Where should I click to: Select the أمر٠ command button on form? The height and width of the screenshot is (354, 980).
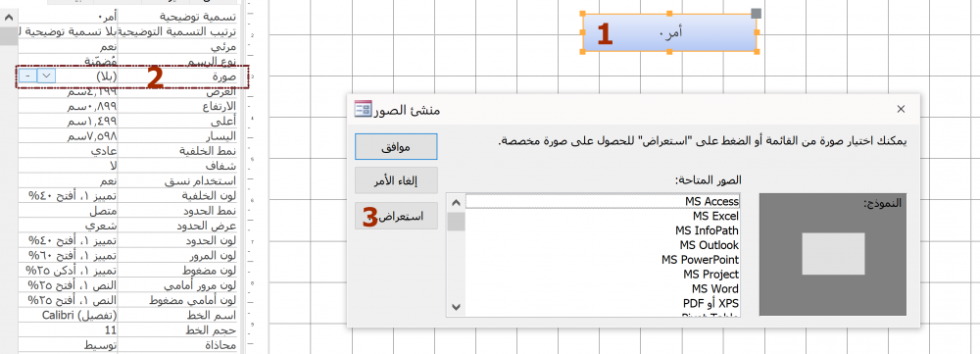click(x=669, y=32)
